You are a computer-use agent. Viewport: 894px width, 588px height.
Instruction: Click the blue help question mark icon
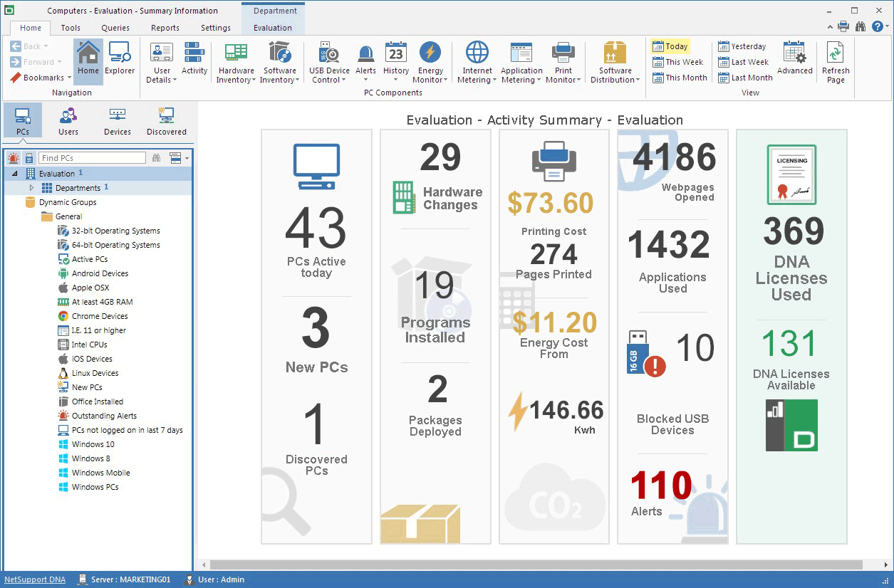click(x=878, y=26)
